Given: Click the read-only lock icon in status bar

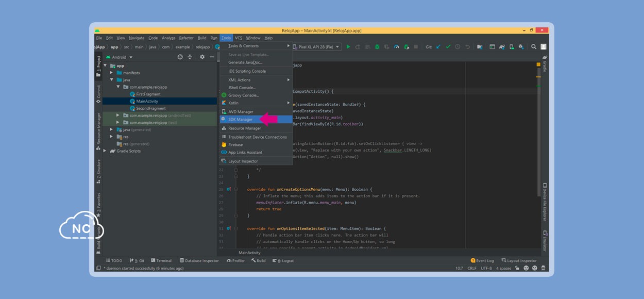Looking at the screenshot, I should pyautogui.click(x=518, y=268).
